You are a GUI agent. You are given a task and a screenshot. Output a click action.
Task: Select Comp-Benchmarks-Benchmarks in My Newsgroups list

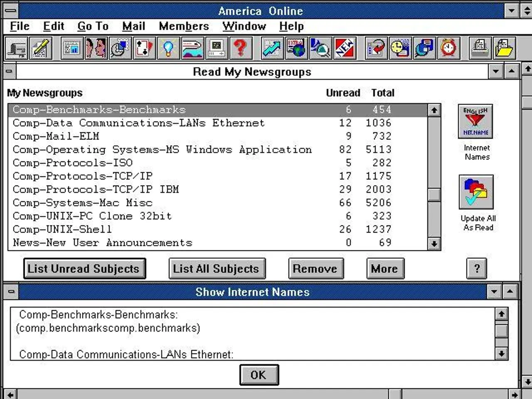point(217,110)
